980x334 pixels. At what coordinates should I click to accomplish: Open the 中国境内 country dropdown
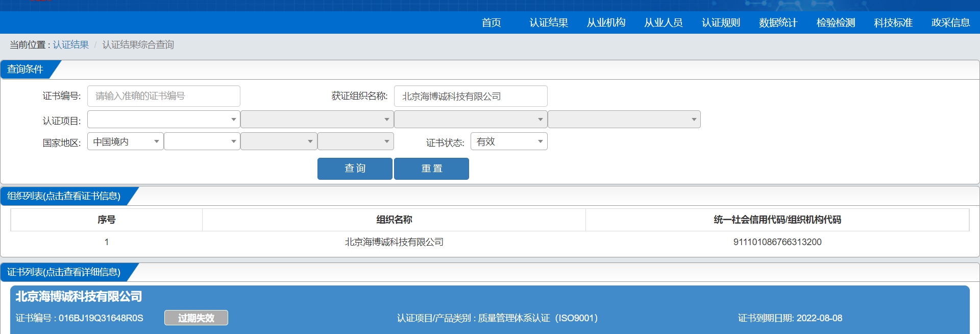point(126,141)
